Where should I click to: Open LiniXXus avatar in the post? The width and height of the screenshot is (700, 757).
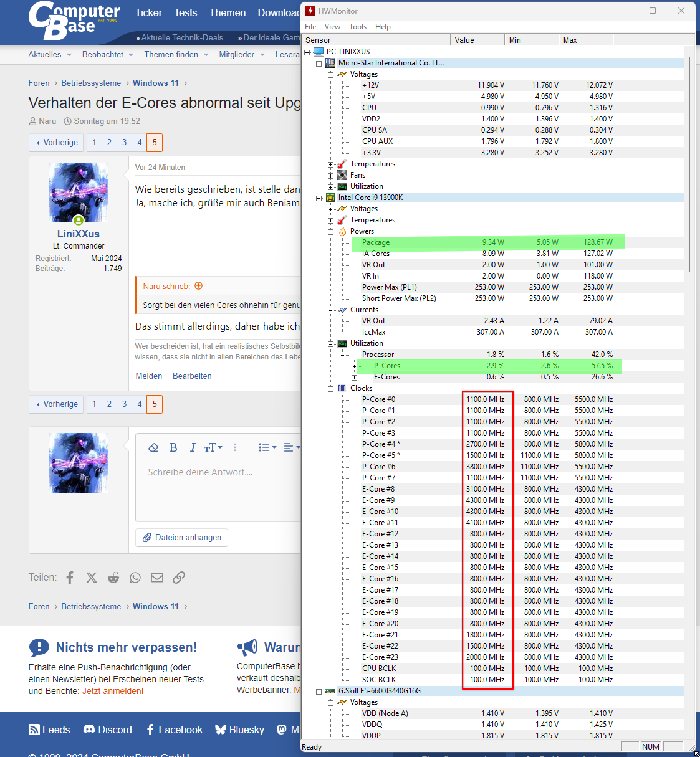pyautogui.click(x=79, y=193)
